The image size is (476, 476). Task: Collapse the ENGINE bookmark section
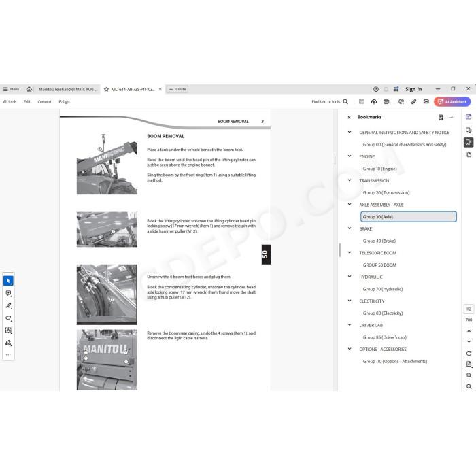tap(350, 156)
